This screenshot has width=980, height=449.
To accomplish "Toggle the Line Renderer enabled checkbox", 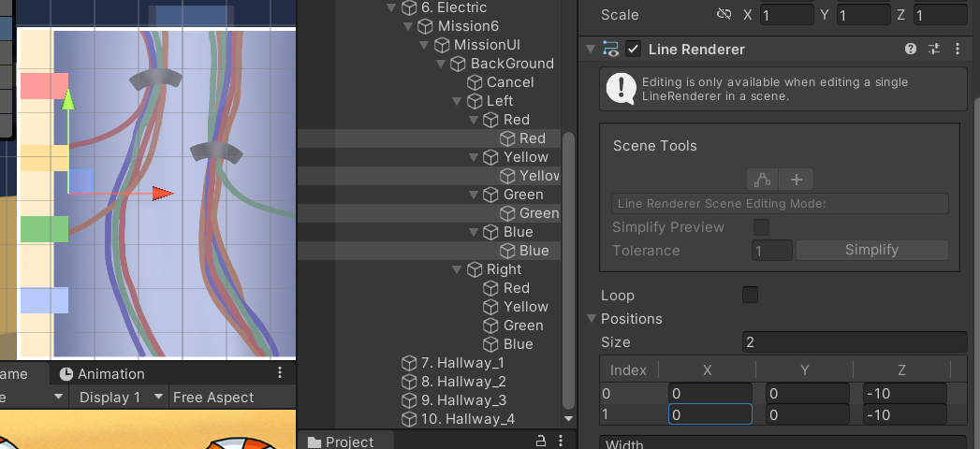I will (634, 49).
